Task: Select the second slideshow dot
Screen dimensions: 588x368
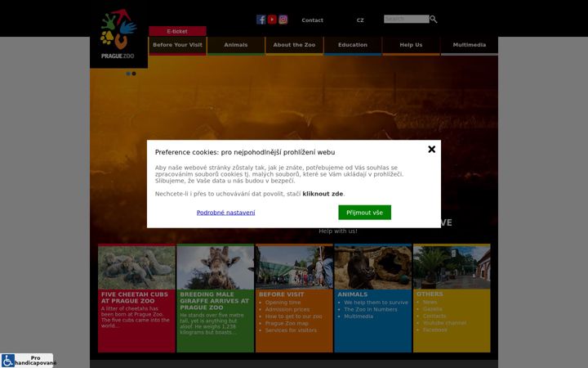Action: tap(134, 74)
